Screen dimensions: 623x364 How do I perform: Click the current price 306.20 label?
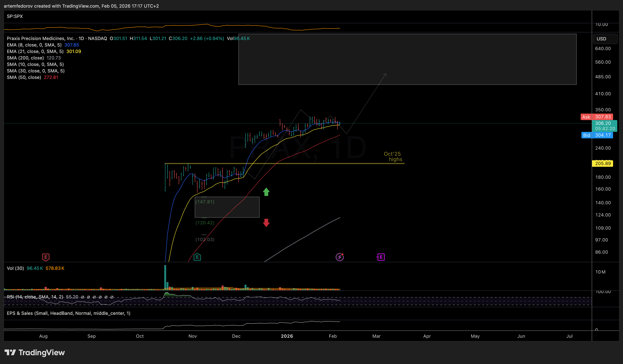(603, 123)
